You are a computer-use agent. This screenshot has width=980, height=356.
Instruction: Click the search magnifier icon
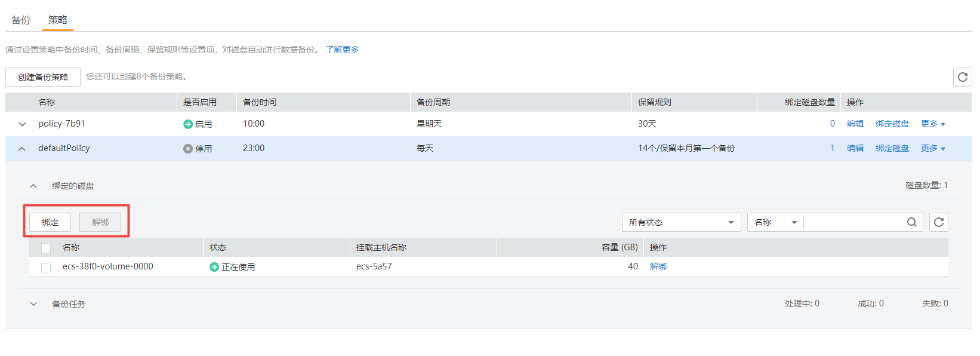911,222
